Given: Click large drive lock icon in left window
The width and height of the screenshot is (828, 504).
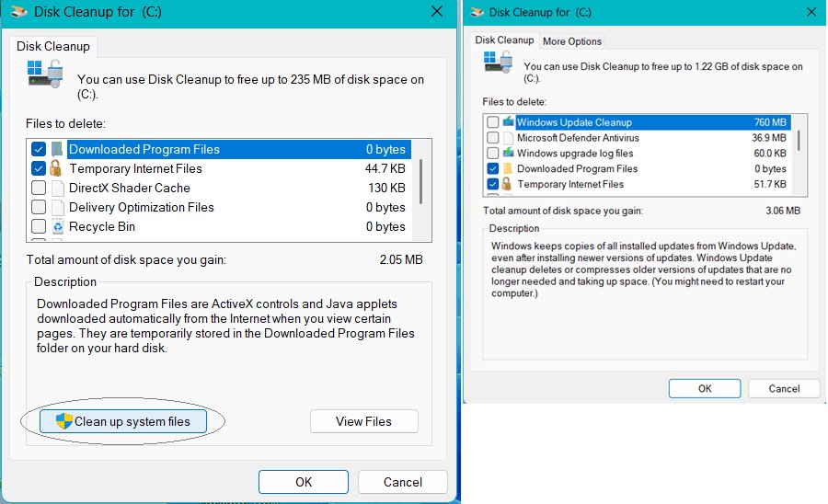Looking at the screenshot, I should [x=45, y=74].
